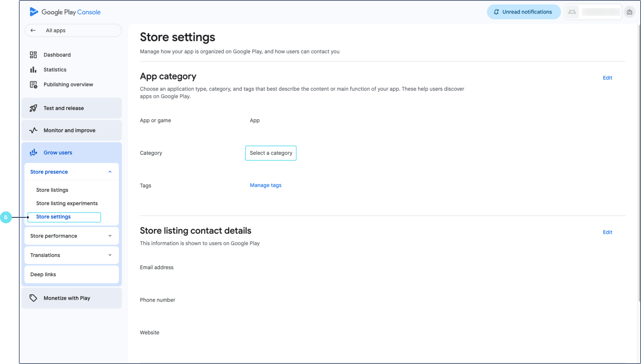Image resolution: width=641 pixels, height=364 pixels.
Task: Expand the Translations section
Action: click(x=110, y=255)
